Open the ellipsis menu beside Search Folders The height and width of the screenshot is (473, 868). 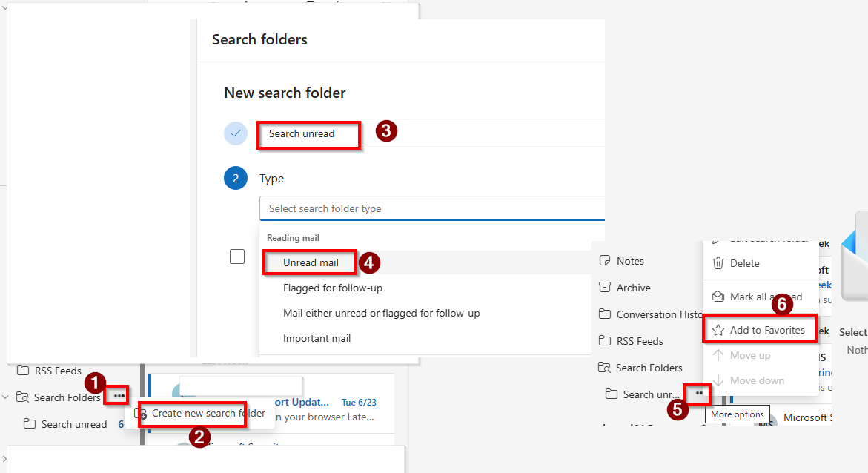[x=119, y=396]
